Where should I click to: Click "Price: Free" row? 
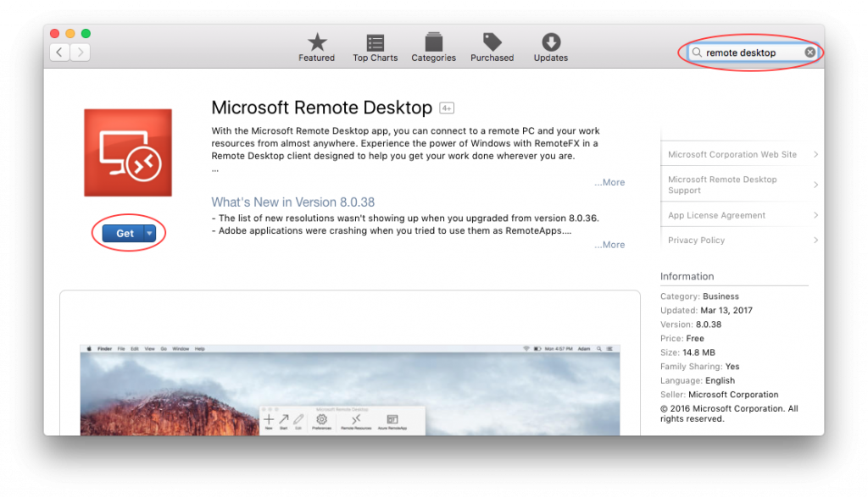[x=682, y=339]
